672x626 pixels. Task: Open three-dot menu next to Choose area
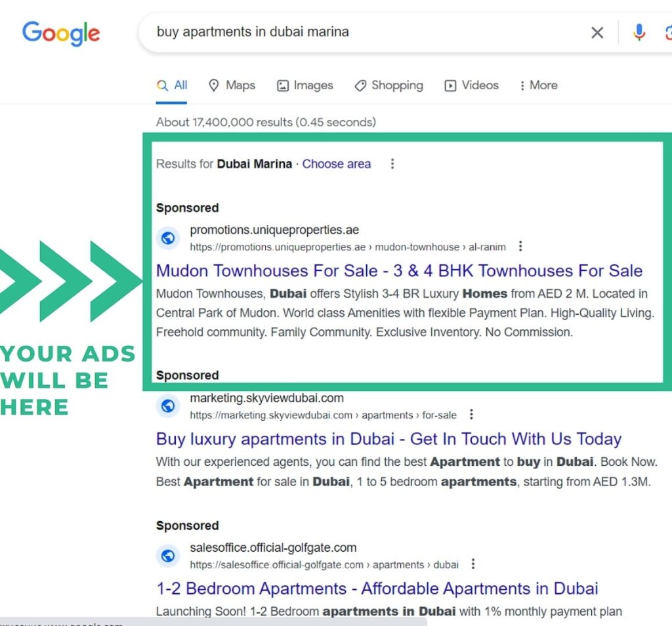click(x=392, y=164)
